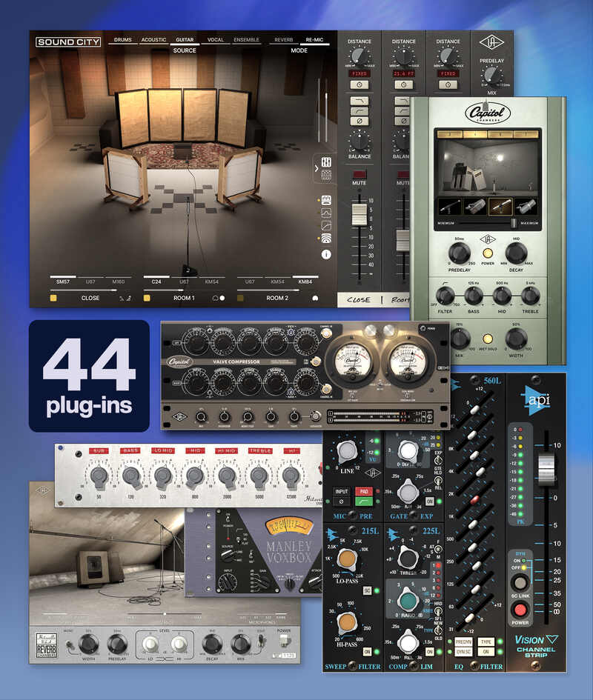Enable the first channel's high-pass filter button

point(360,110)
